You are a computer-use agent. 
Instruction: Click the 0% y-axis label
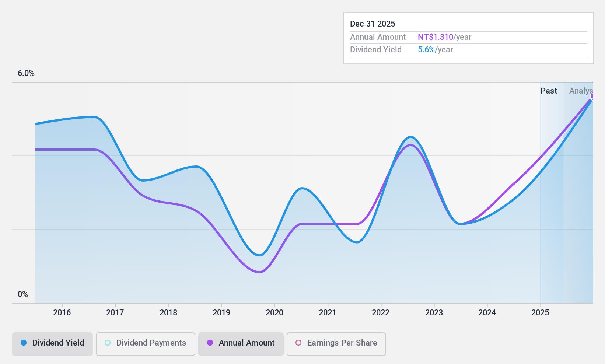coord(23,294)
